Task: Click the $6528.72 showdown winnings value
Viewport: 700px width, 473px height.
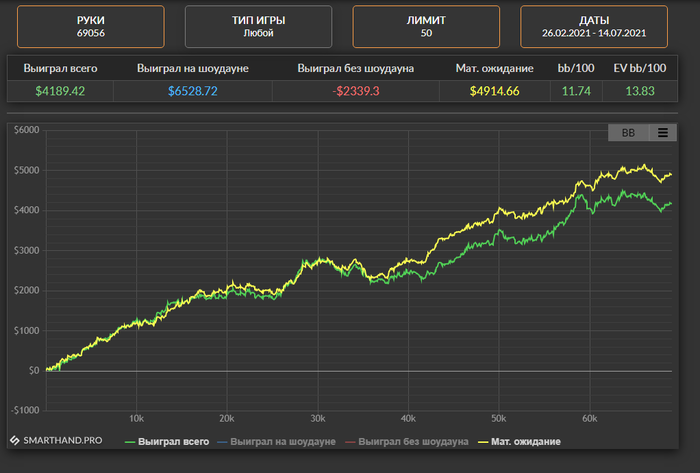Action: coord(192,91)
